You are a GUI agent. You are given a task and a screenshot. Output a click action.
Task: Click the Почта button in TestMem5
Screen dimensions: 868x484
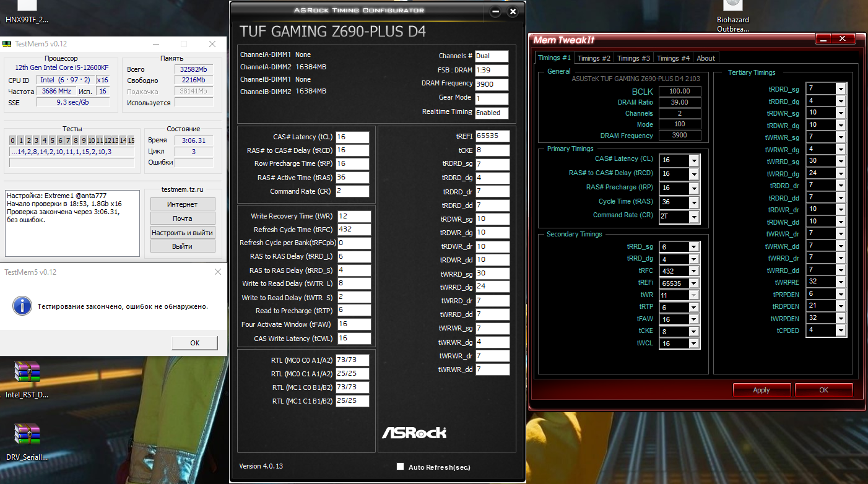(x=182, y=218)
